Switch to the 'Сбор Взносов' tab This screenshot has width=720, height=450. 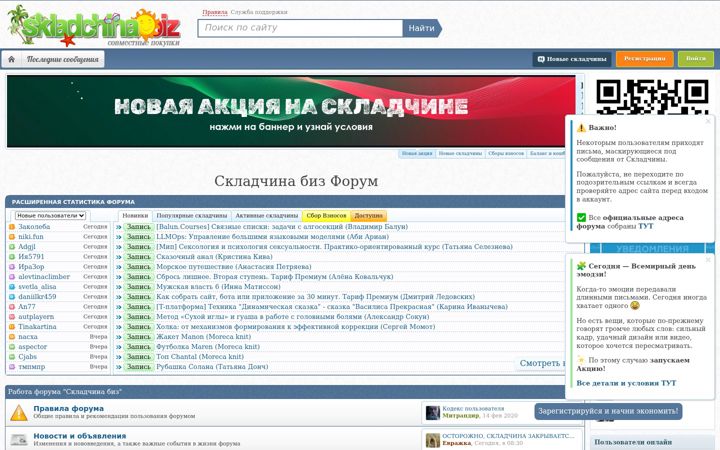[326, 215]
